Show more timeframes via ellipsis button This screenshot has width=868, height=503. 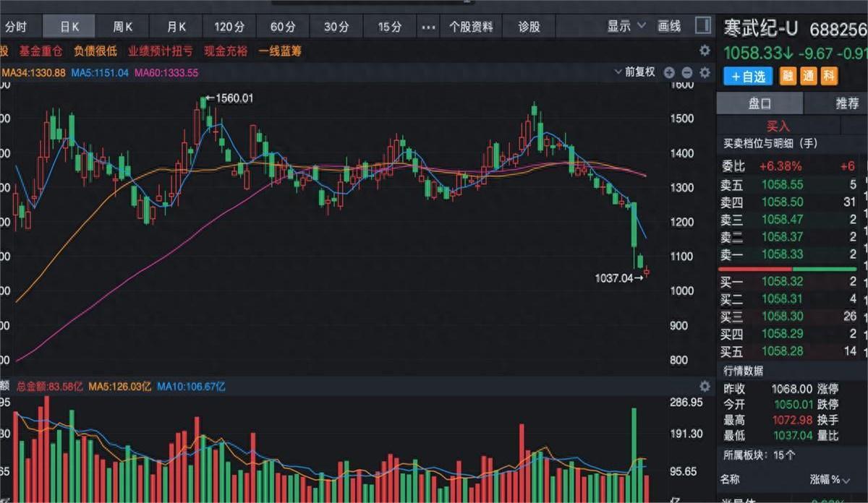coord(429,27)
